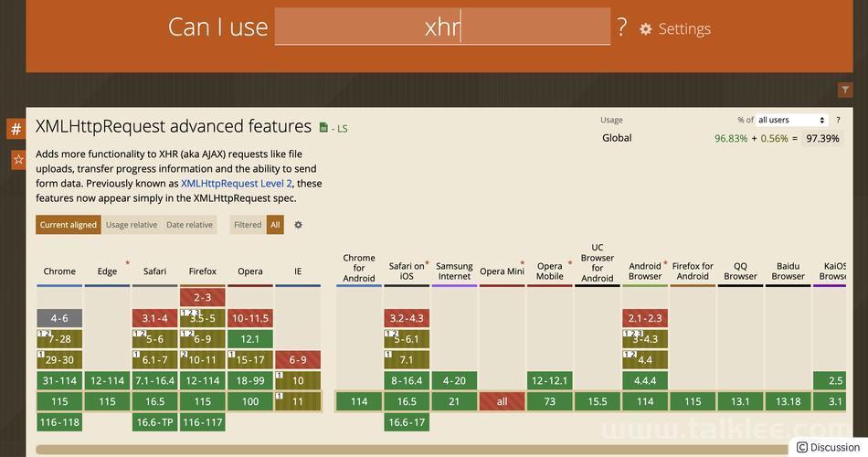Select the Current aligned view
This screenshot has width=868, height=457.
coord(69,225)
